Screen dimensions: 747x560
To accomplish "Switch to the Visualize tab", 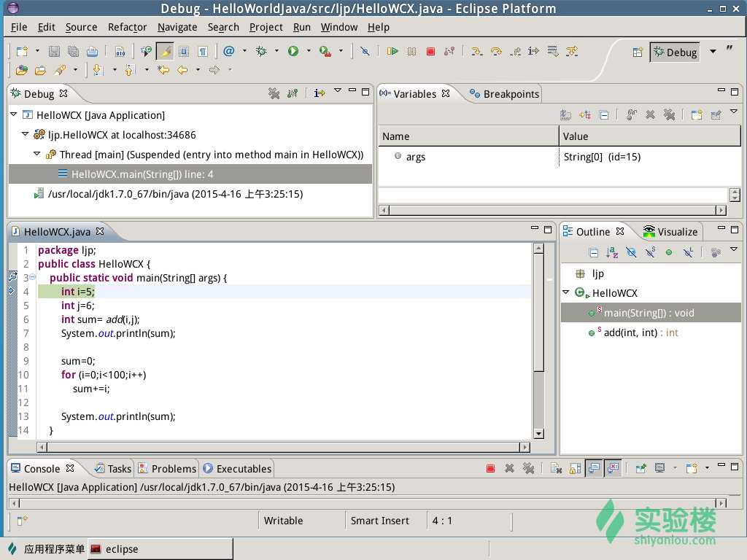I will click(x=671, y=231).
